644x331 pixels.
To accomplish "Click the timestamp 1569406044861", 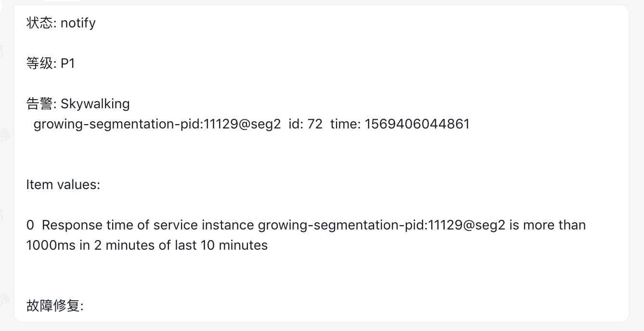I will click(417, 124).
